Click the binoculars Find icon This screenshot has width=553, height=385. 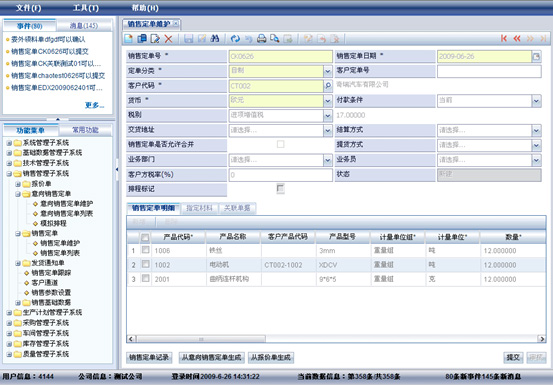tap(215, 38)
